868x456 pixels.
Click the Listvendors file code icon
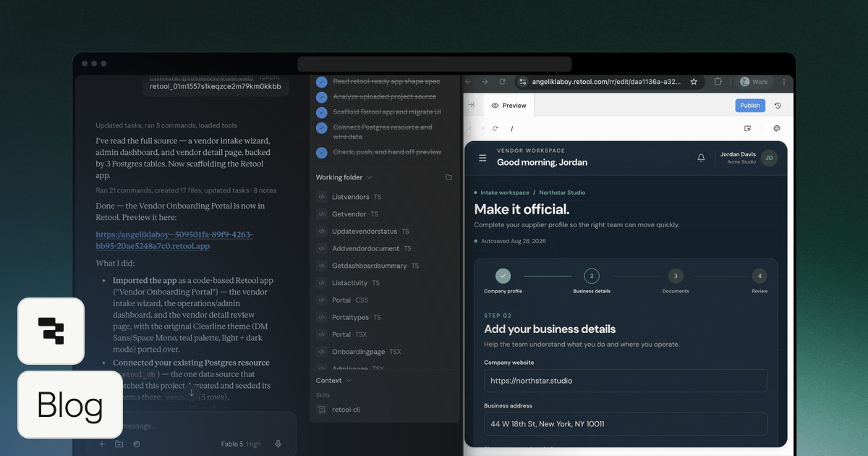(322, 197)
